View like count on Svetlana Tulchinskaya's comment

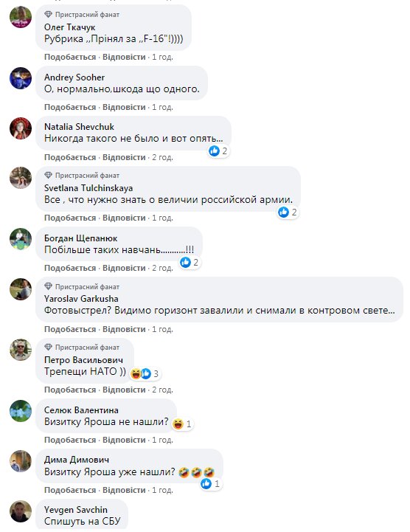[288, 213]
